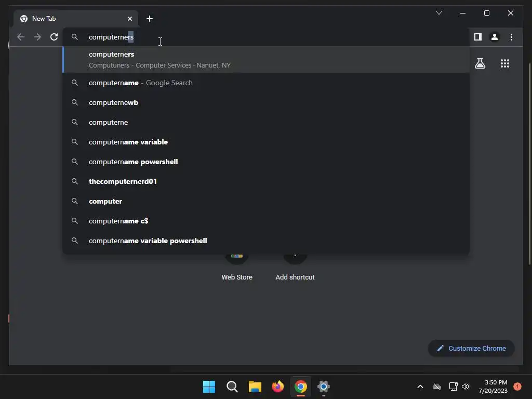The width and height of the screenshot is (532, 399).
Task: Select the computerne suggestion
Action: pyautogui.click(x=267, y=122)
